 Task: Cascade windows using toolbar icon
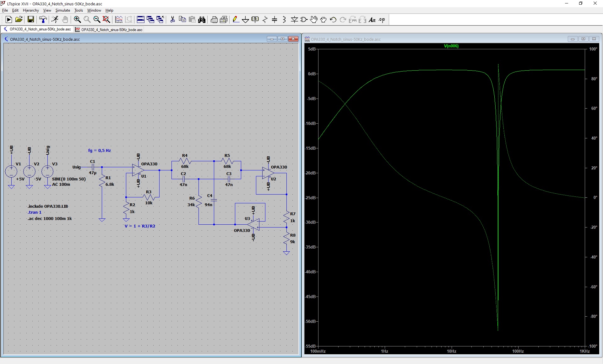point(150,20)
